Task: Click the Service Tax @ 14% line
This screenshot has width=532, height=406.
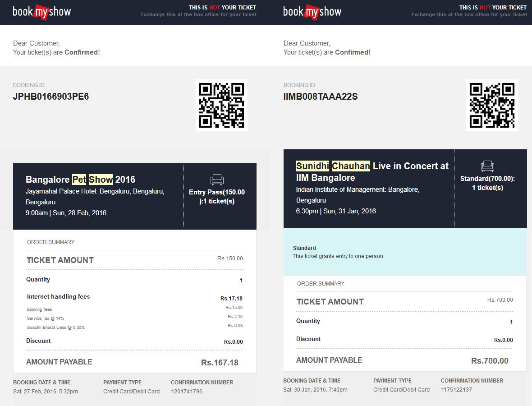Action: [46, 318]
